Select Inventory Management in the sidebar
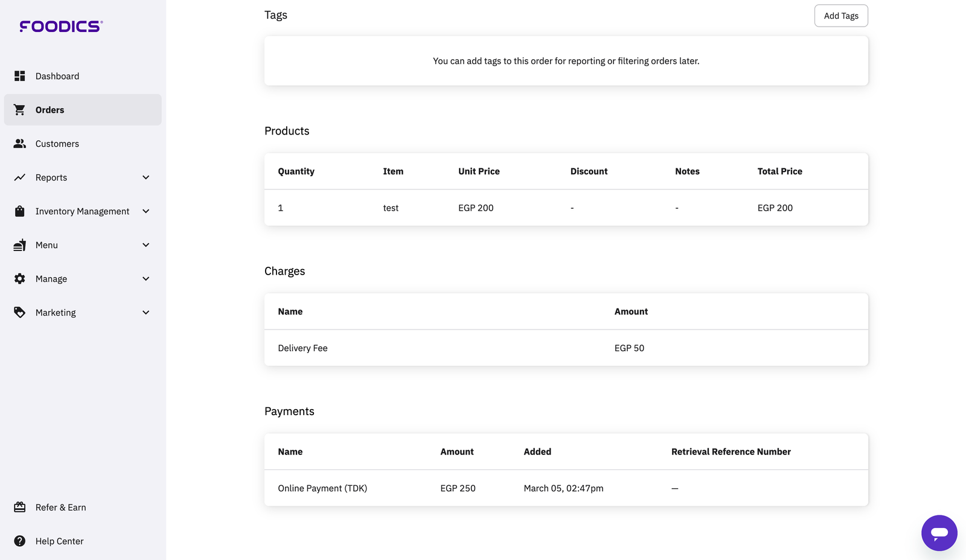The height and width of the screenshot is (560, 966). coord(83,211)
